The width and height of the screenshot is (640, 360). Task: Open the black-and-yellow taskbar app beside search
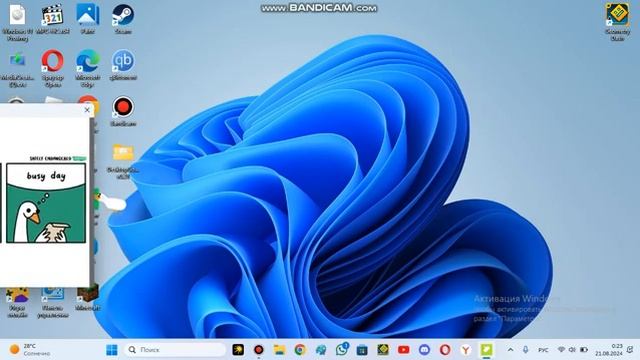pyautogui.click(x=238, y=350)
